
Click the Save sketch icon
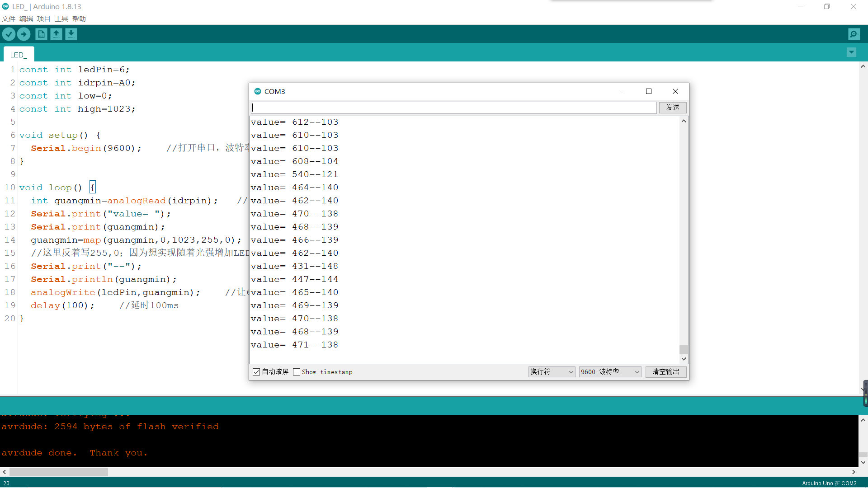coord(71,34)
